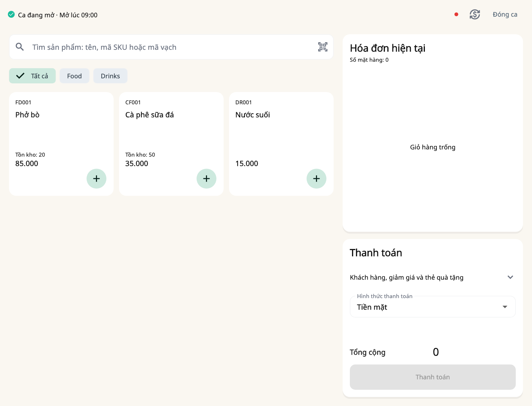The height and width of the screenshot is (406, 532).
Task: Select the Tất cả category filter
Action: pos(32,76)
